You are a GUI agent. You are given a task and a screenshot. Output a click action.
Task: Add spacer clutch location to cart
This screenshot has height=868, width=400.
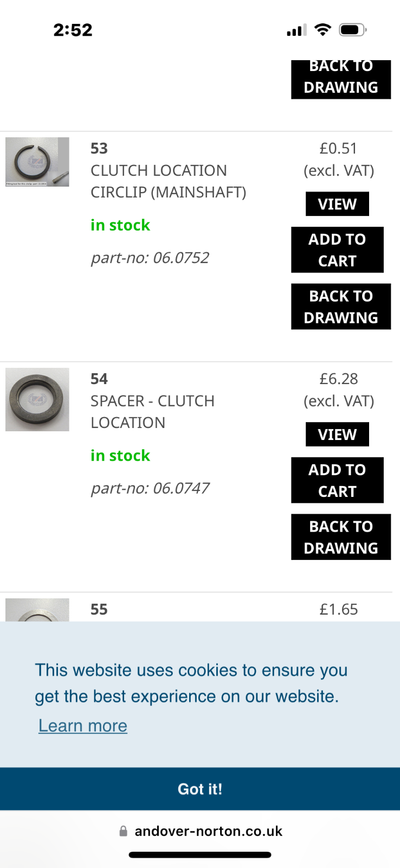[337, 480]
